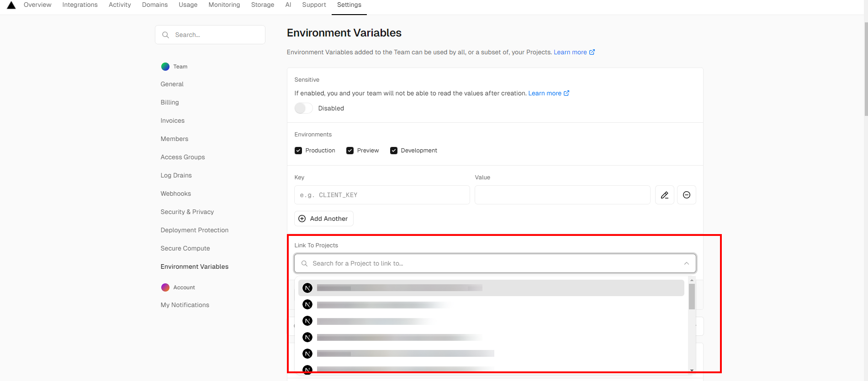Collapse the Link To Projects dropdown chevron
Viewport: 868px width, 381px height.
coord(687,263)
